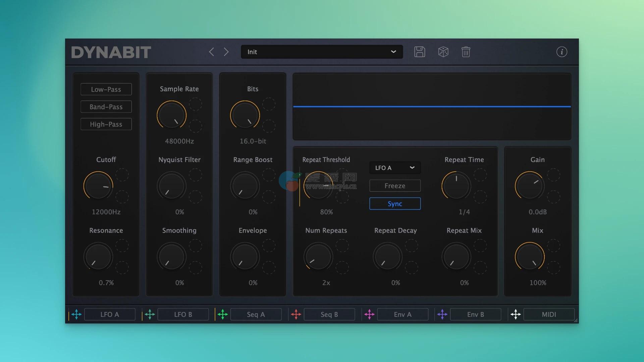Enable the Low-Pass filter mode

[106, 89]
